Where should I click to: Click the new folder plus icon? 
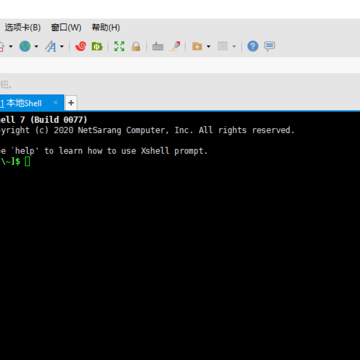tap(197, 46)
